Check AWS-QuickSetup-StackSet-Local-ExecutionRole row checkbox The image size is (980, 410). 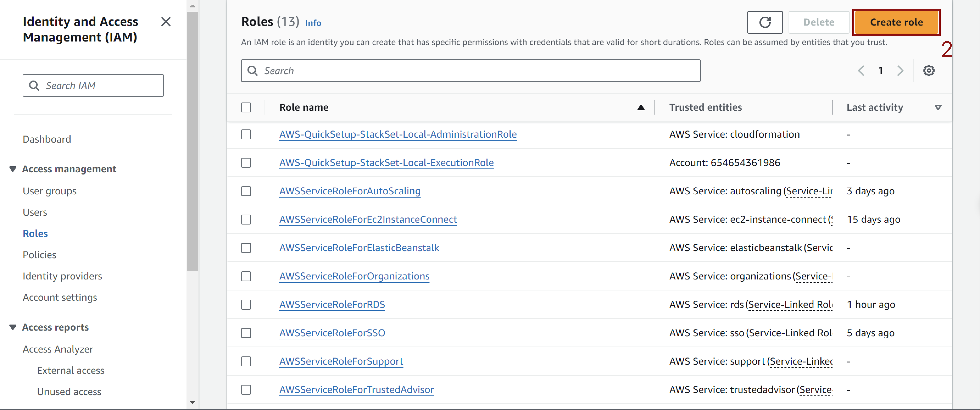[246, 163]
